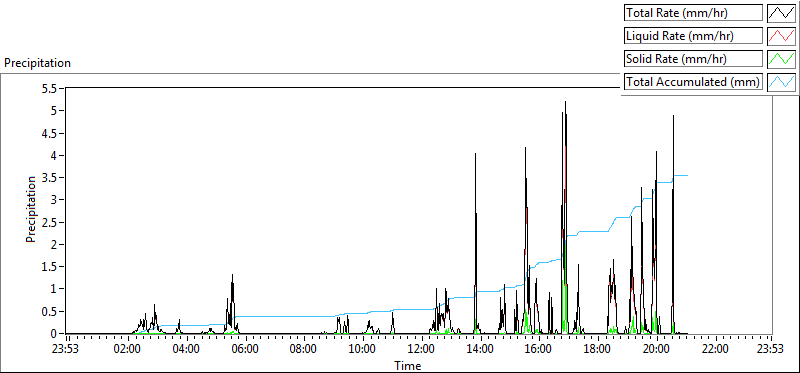Click the Total Rate black line icon
Viewport: 800px width, 373px height.
click(781, 13)
